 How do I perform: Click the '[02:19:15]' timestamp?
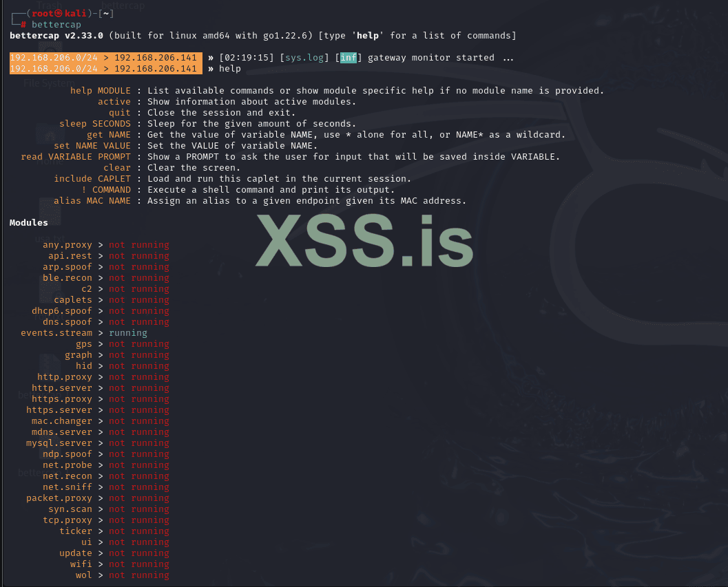247,58
